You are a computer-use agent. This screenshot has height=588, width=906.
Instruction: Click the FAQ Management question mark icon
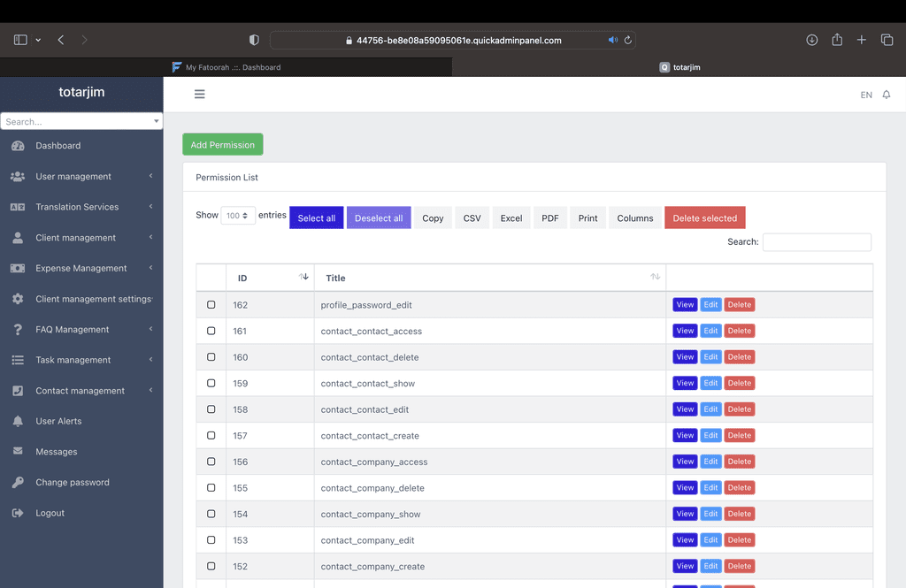pos(18,329)
